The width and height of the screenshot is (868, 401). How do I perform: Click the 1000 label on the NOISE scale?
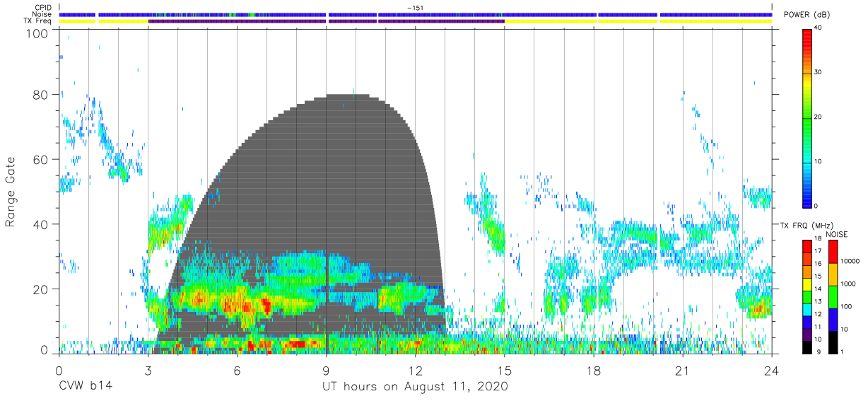[x=848, y=284]
